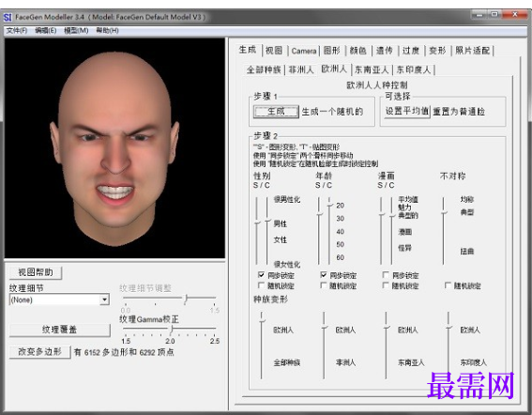Toggle 随机锁定 checkbox under 年龄
The width and height of the screenshot is (532, 415).
click(x=324, y=285)
